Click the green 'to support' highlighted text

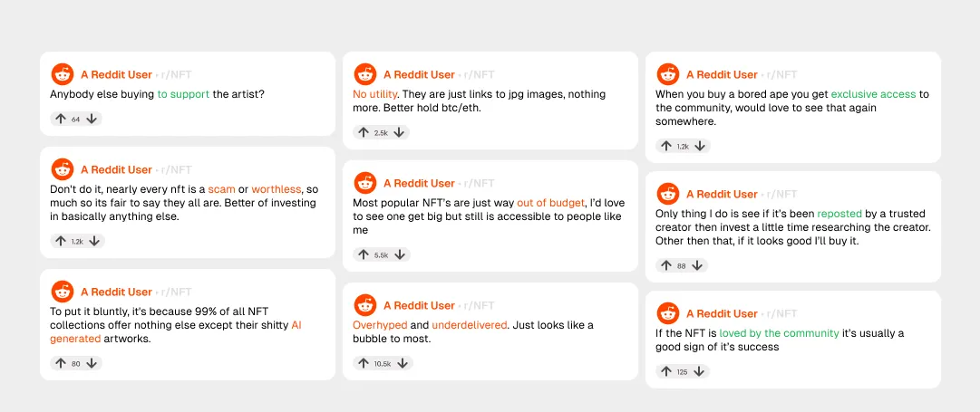(183, 95)
